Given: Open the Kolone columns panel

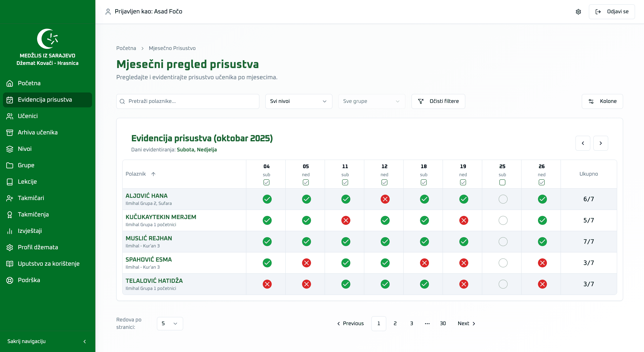Looking at the screenshot, I should point(602,101).
